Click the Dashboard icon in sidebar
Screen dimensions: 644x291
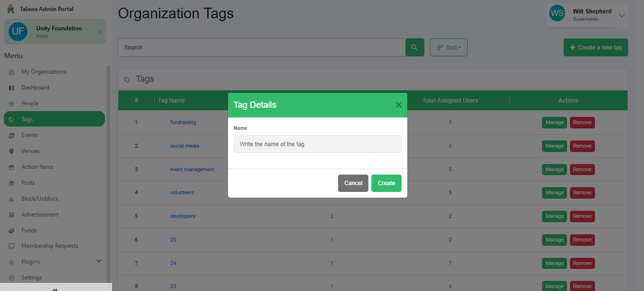coord(12,88)
